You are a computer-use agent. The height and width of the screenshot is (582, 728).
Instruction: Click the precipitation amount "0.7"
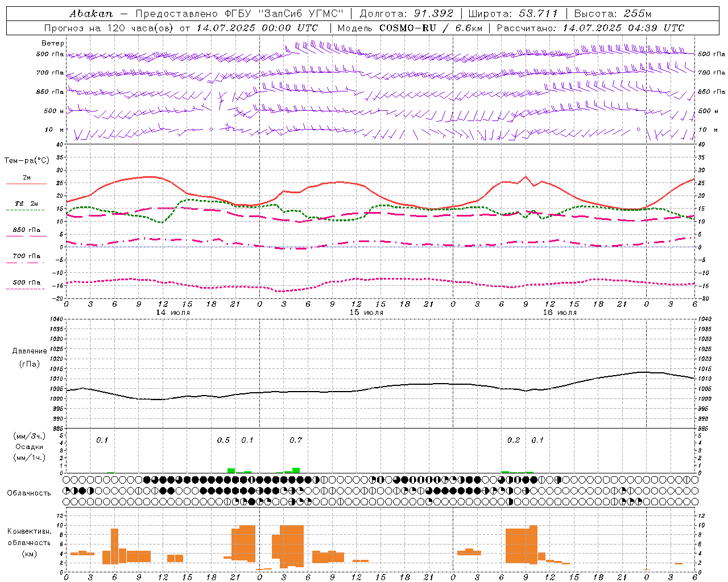(x=296, y=440)
